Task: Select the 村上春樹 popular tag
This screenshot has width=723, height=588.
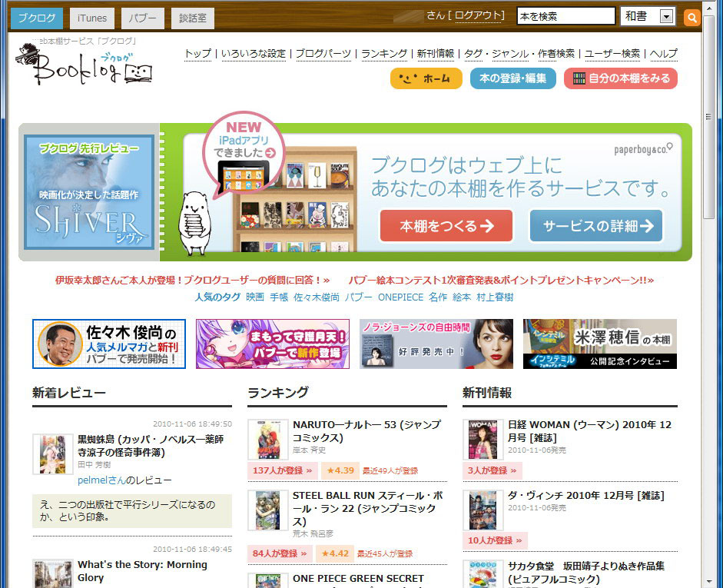Action: click(x=495, y=297)
